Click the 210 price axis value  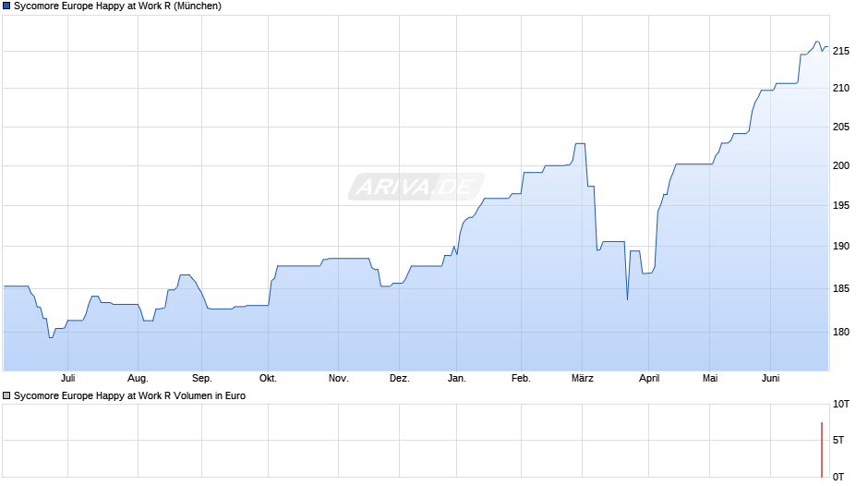841,88
